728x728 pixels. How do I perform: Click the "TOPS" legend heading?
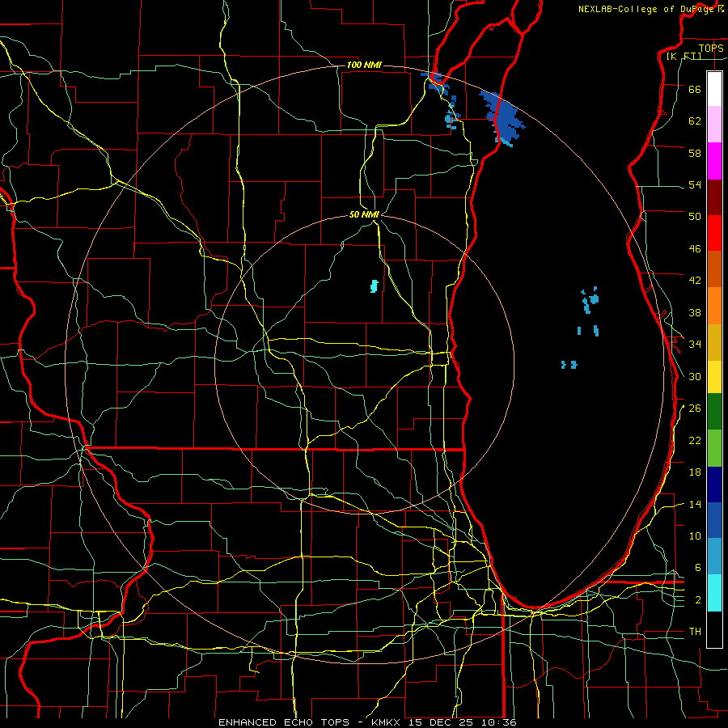711,49
